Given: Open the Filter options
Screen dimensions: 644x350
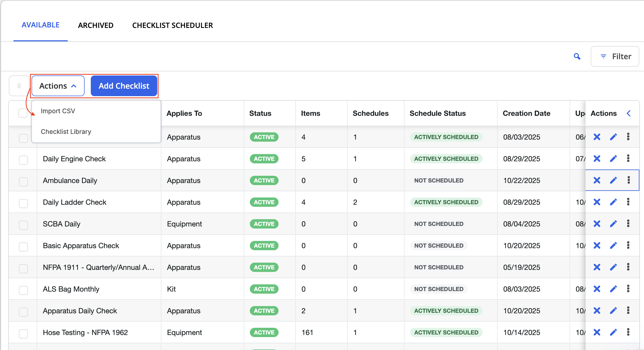Looking at the screenshot, I should point(615,56).
